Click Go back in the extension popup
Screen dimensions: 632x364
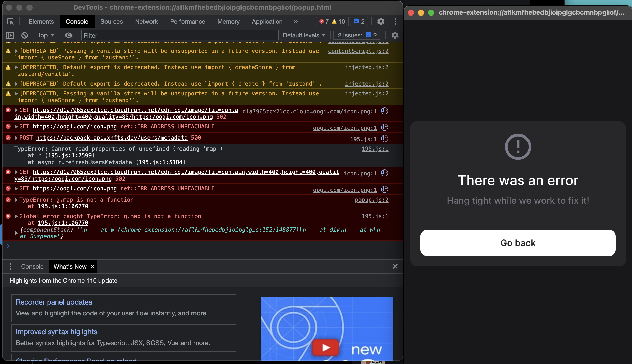[518, 243]
